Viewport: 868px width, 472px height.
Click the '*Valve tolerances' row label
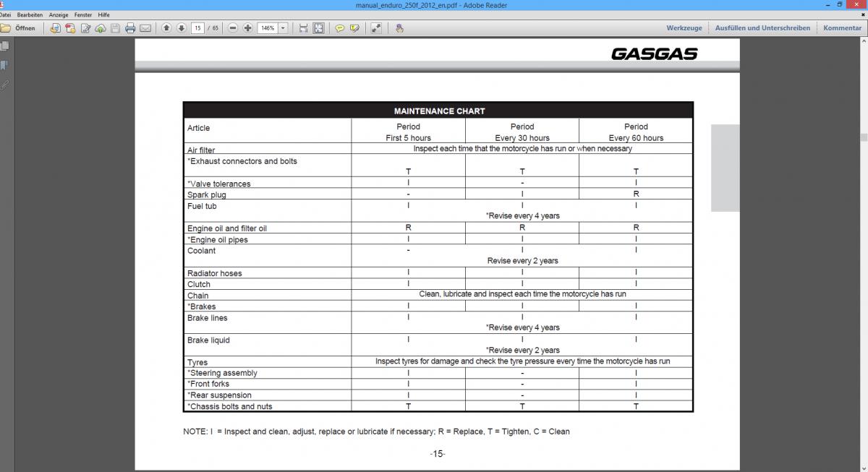[x=219, y=184]
